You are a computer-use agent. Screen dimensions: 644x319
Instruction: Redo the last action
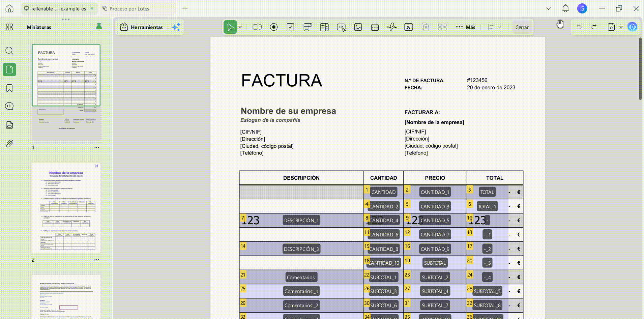click(594, 27)
